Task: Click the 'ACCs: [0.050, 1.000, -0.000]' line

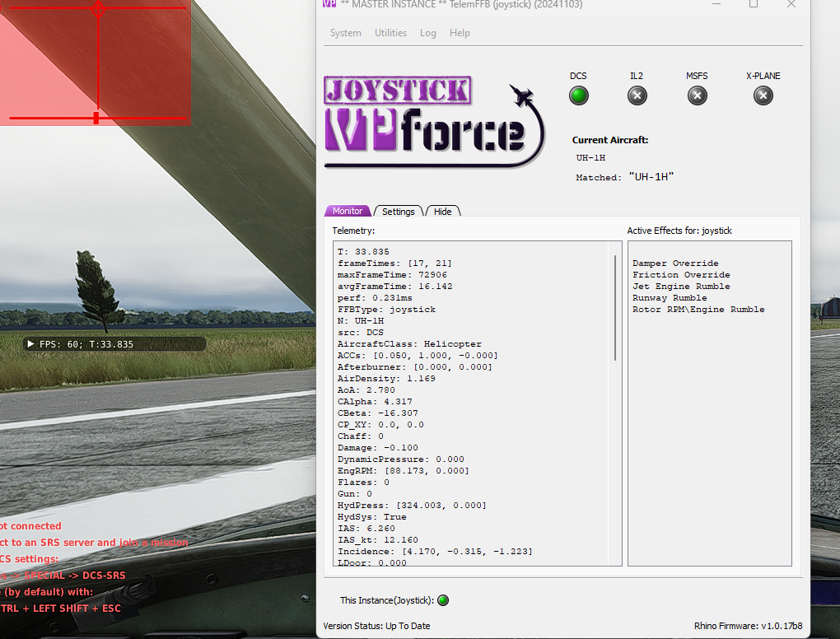Action: point(418,356)
